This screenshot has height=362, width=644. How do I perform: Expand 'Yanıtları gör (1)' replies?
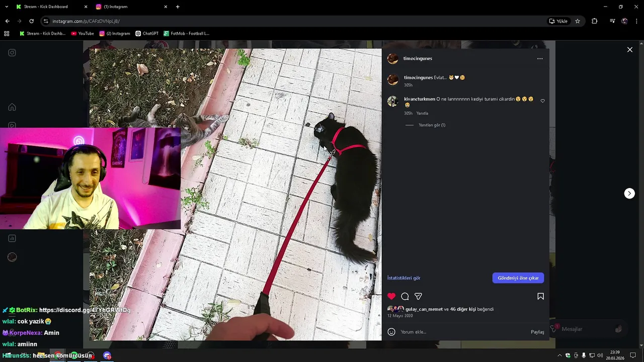tap(432, 125)
